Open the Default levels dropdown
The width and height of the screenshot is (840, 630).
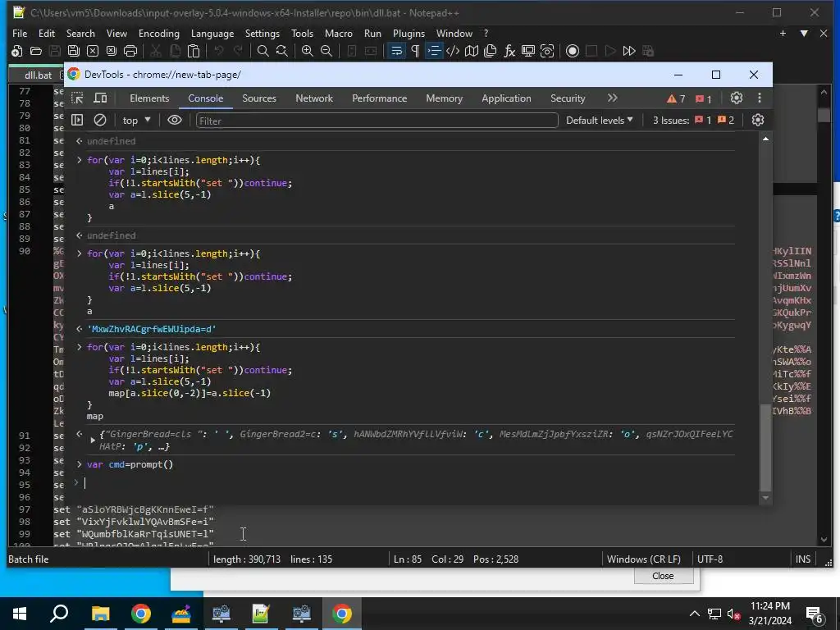point(600,121)
